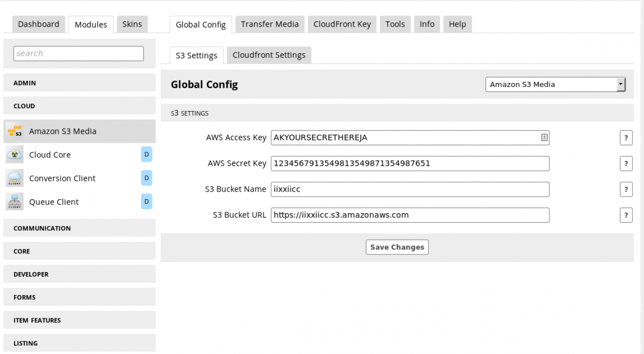Open the Amazon S3 Media module dropdown
Image resolution: width=644 pixels, height=354 pixels.
pyautogui.click(x=555, y=84)
